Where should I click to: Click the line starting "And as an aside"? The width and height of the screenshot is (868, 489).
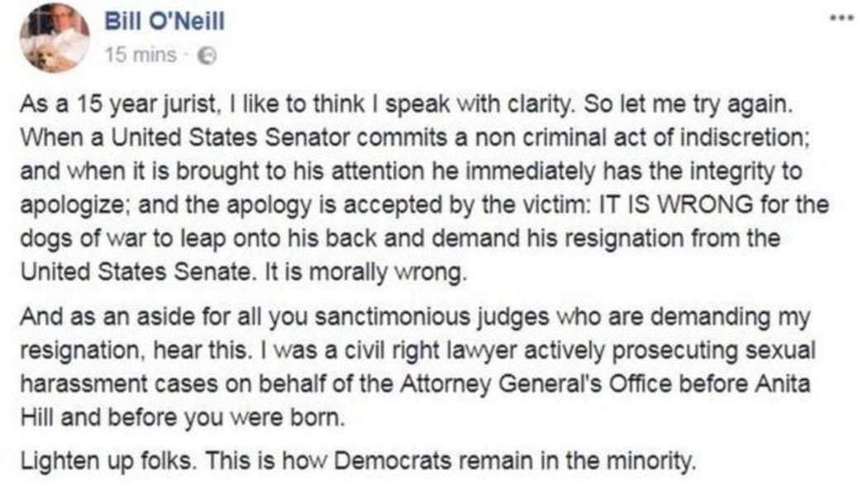[413, 317]
